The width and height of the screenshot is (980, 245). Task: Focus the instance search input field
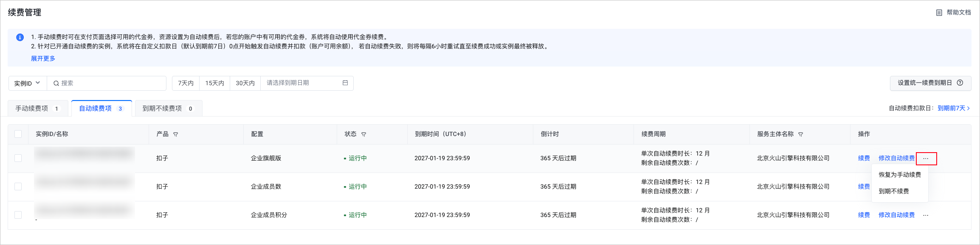click(110, 84)
